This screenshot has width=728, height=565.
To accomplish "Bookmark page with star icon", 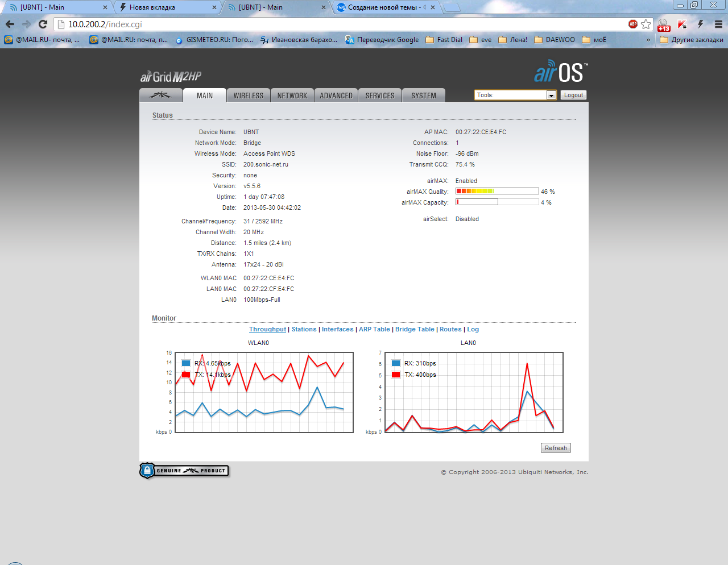I will [646, 24].
